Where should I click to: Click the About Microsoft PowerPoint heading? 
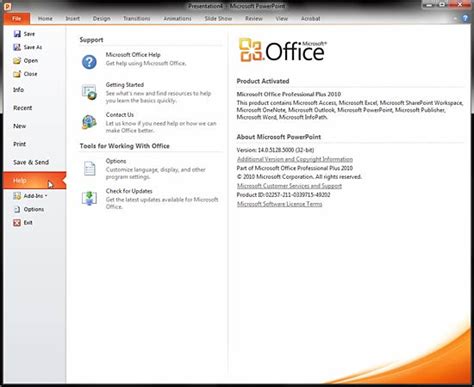point(279,137)
